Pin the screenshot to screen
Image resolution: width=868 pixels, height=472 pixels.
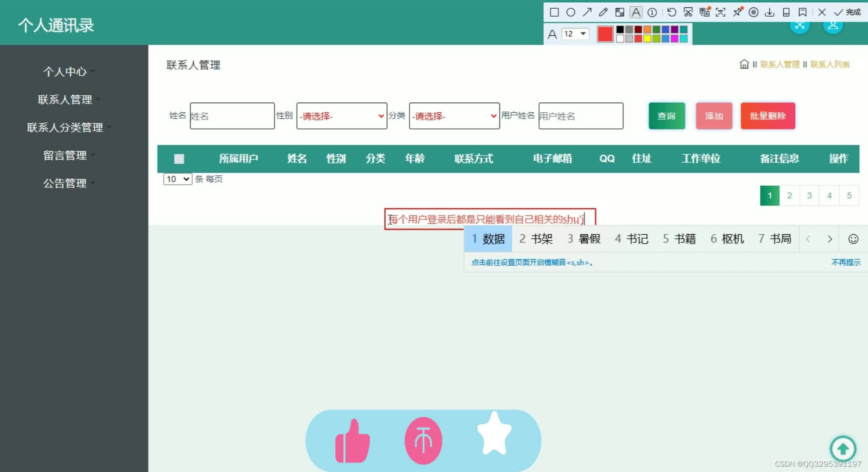pos(737,12)
